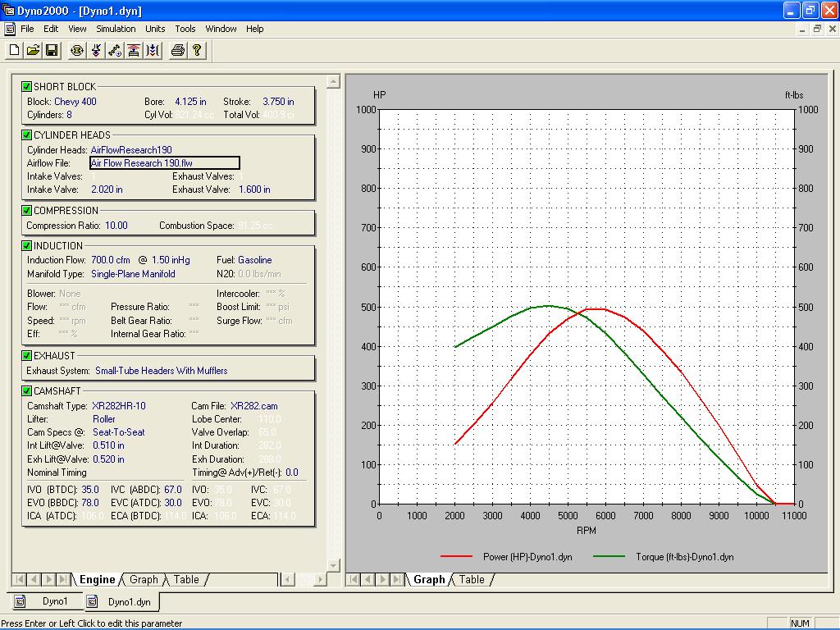Print the dyno results with printer icon
840x630 pixels.
click(177, 51)
